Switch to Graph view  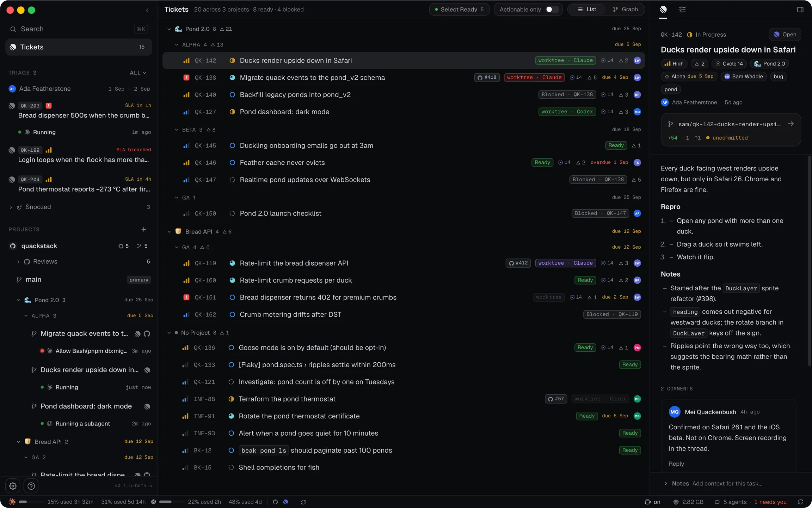click(625, 10)
